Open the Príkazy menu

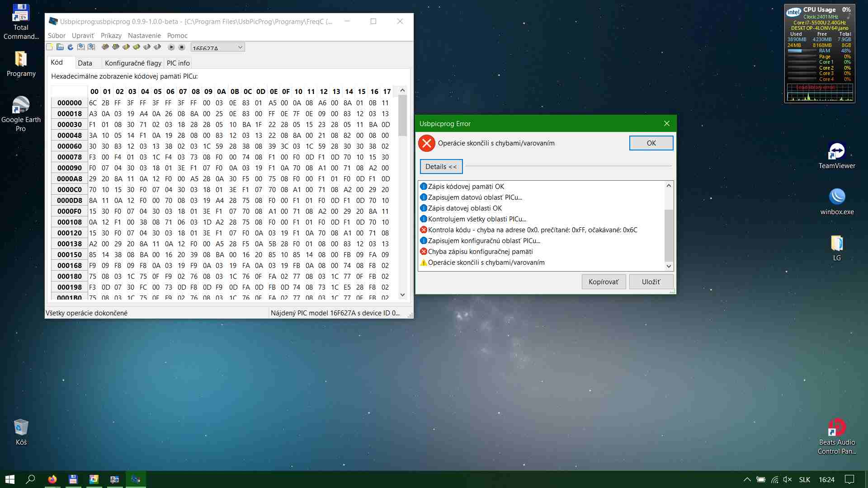pyautogui.click(x=111, y=36)
